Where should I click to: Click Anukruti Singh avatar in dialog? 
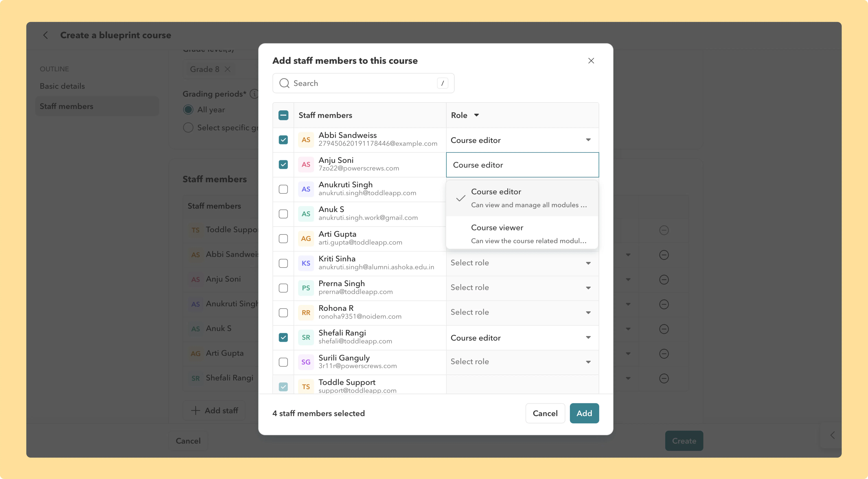click(x=306, y=189)
